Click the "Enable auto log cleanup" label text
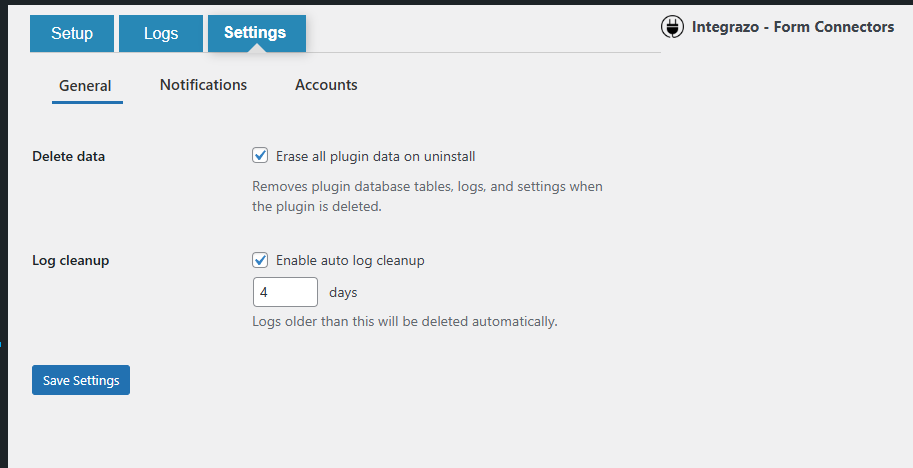 [350, 260]
